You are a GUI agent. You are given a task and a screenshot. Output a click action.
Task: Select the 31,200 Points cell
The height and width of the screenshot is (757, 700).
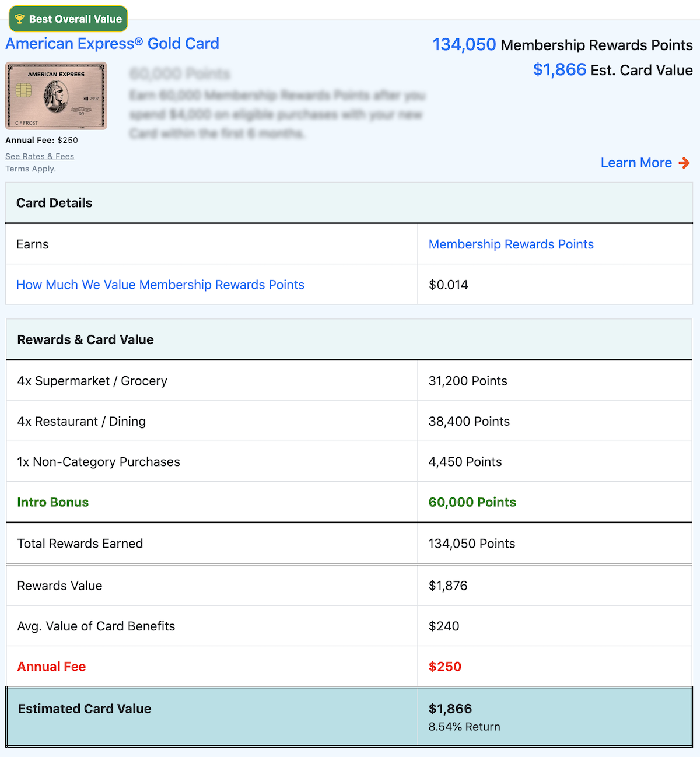[x=468, y=381]
